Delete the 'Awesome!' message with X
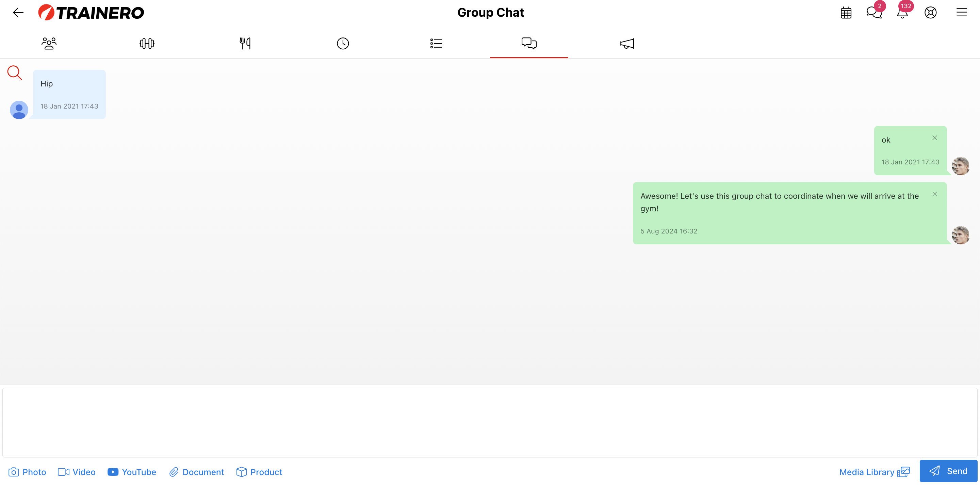Viewport: 980px width, 486px height. [935, 194]
